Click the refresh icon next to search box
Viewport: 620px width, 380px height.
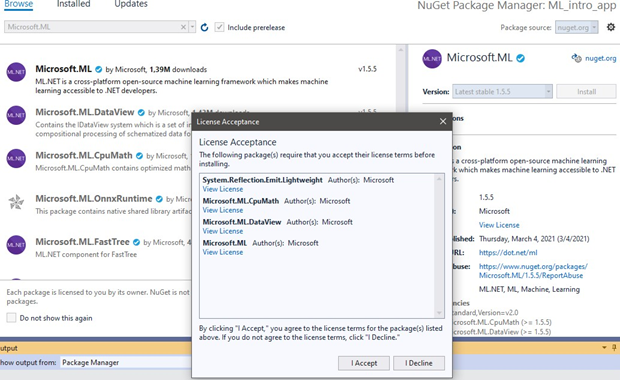[204, 27]
